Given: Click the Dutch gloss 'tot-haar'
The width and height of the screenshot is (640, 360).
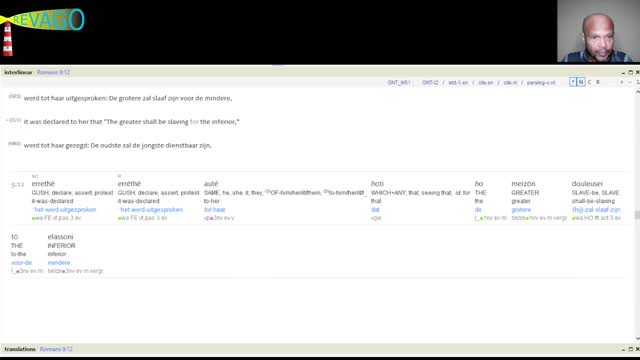Looking at the screenshot, I should [x=215, y=209].
